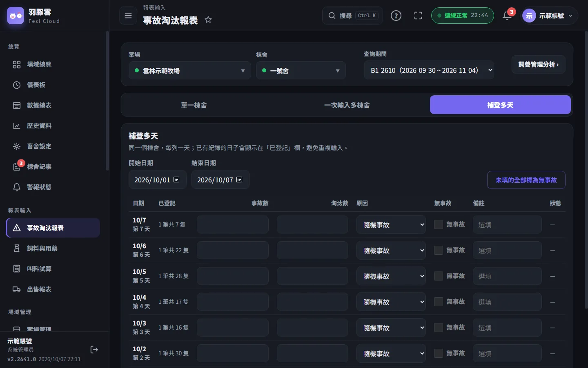Open 數據總表 in the sidebar
This screenshot has height=368, width=588.
click(53, 105)
